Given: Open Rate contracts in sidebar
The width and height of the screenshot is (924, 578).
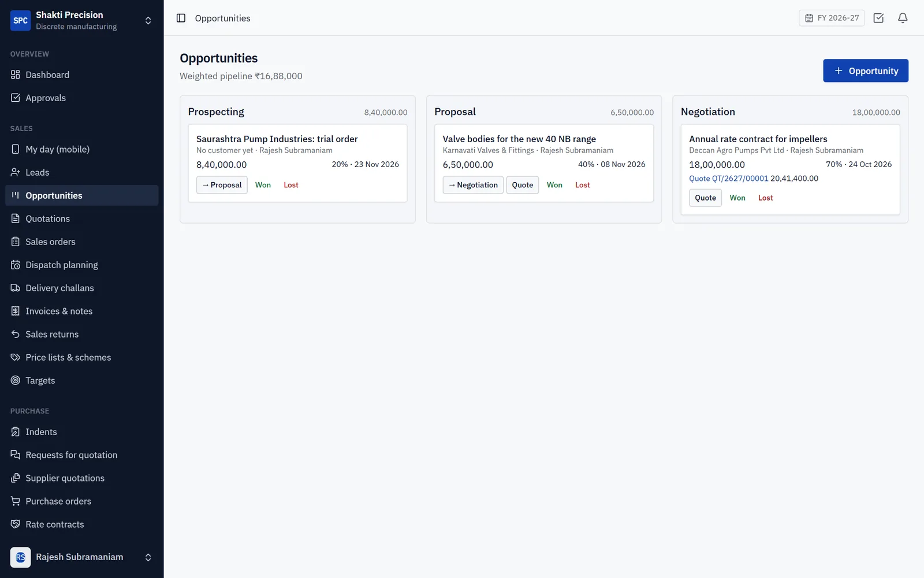Looking at the screenshot, I should click(81, 524).
